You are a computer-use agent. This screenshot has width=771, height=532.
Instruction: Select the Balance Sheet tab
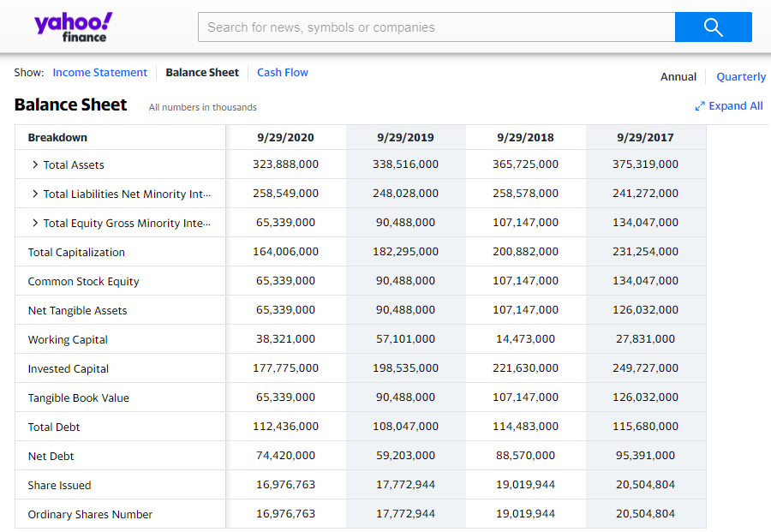pyautogui.click(x=202, y=72)
